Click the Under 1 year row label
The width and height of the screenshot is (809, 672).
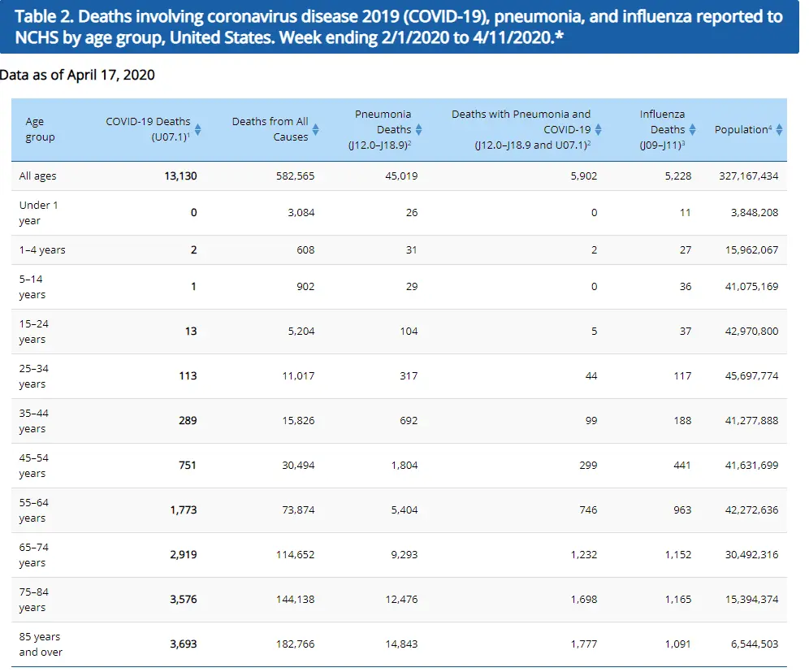[x=39, y=213]
